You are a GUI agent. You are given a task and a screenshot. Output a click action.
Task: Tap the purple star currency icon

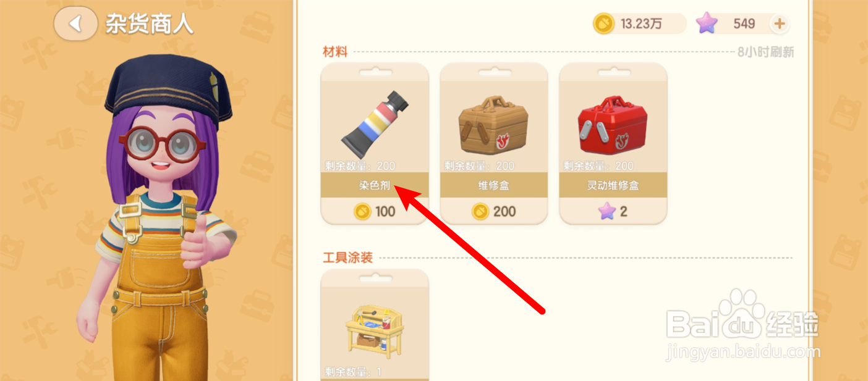tap(707, 24)
